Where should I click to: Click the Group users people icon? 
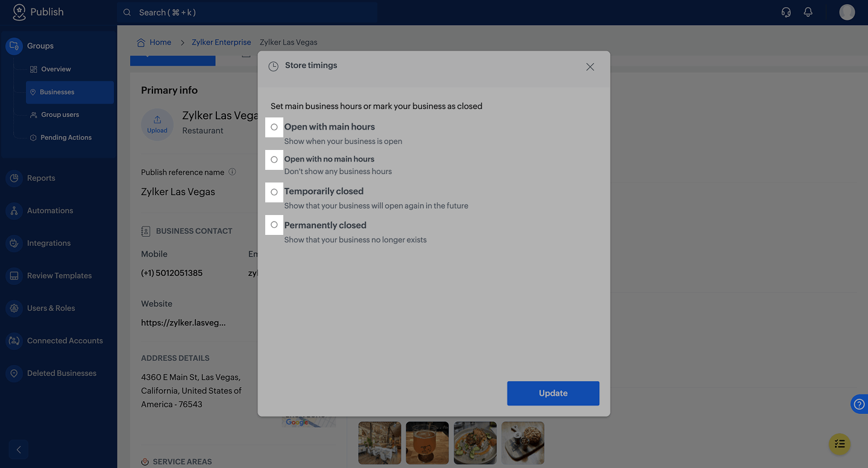pyautogui.click(x=34, y=115)
